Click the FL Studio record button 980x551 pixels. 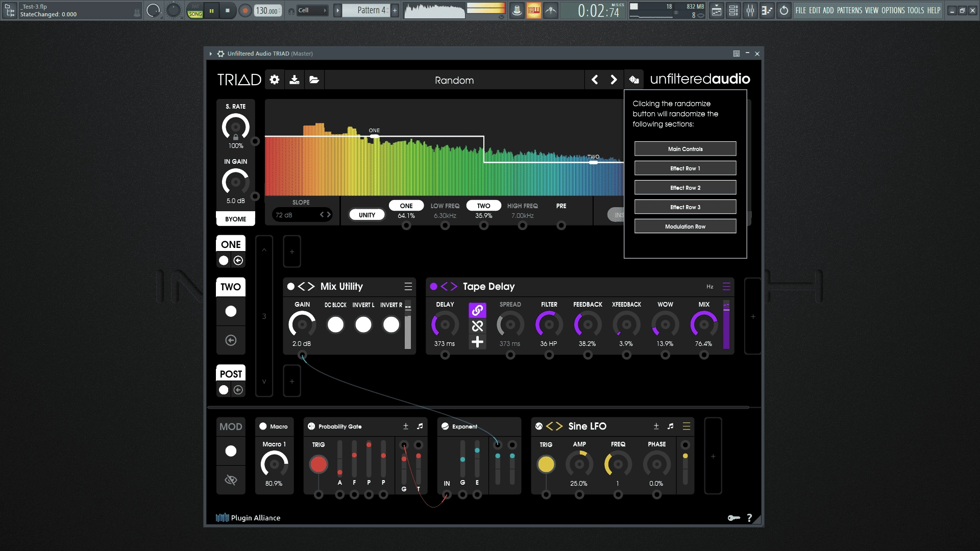[246, 10]
